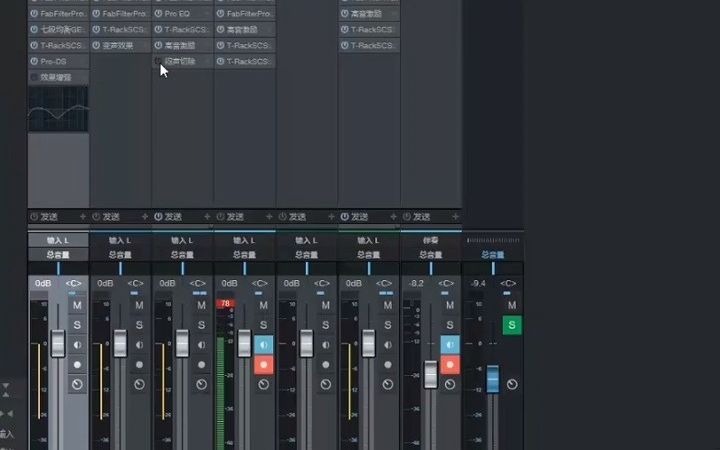
Task: Disarm red record button on 伴奏 channel
Action: point(450,365)
